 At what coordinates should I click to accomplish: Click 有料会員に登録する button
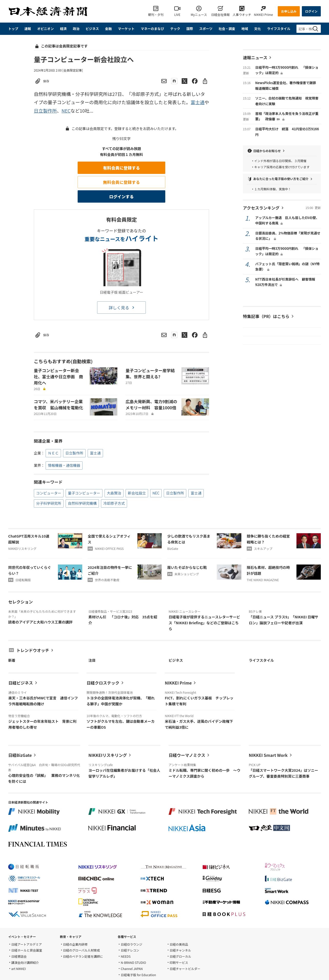(x=121, y=168)
